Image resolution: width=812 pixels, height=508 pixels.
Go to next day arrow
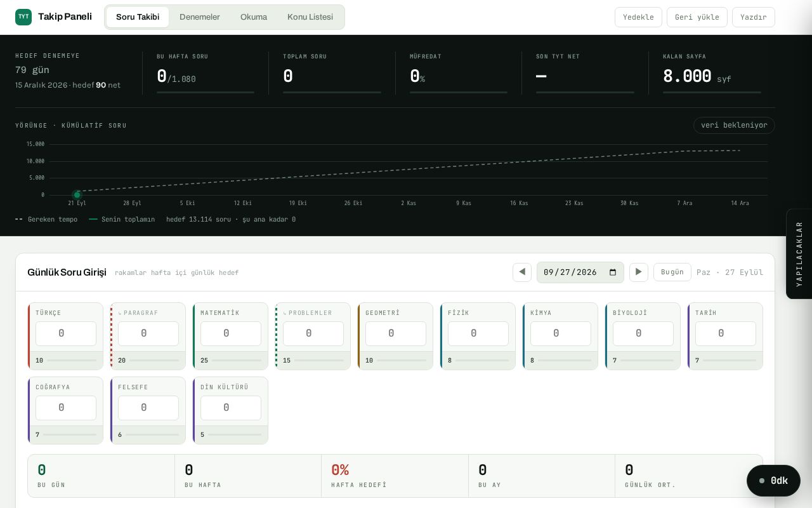pos(639,272)
